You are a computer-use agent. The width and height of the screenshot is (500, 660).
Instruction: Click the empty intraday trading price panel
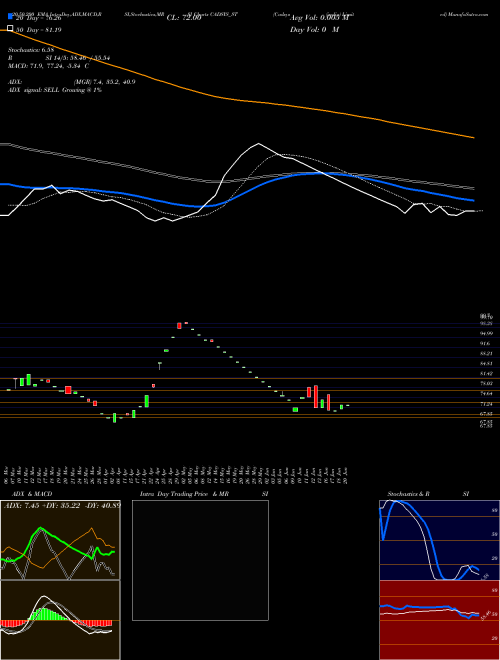point(200,560)
